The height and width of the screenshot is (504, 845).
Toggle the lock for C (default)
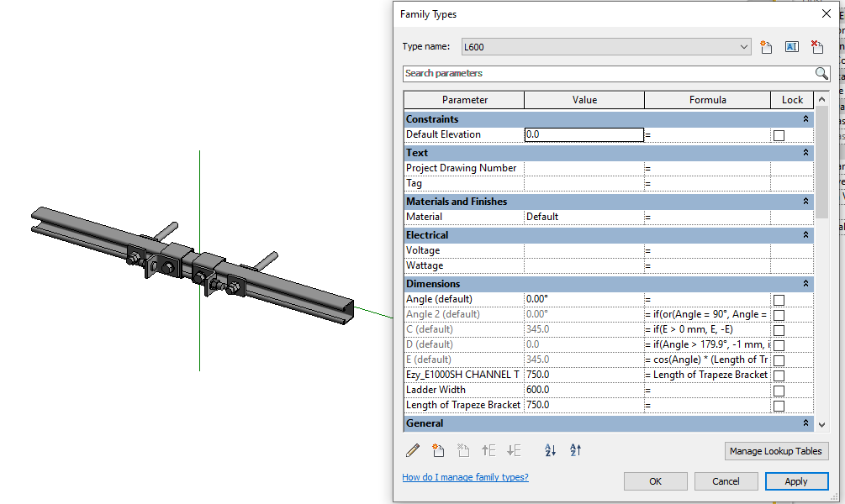click(x=779, y=330)
